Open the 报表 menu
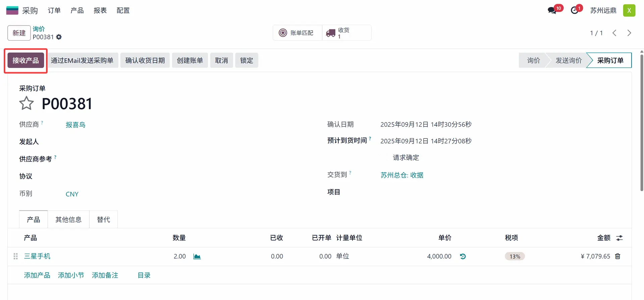This screenshot has width=644, height=300. tap(100, 10)
